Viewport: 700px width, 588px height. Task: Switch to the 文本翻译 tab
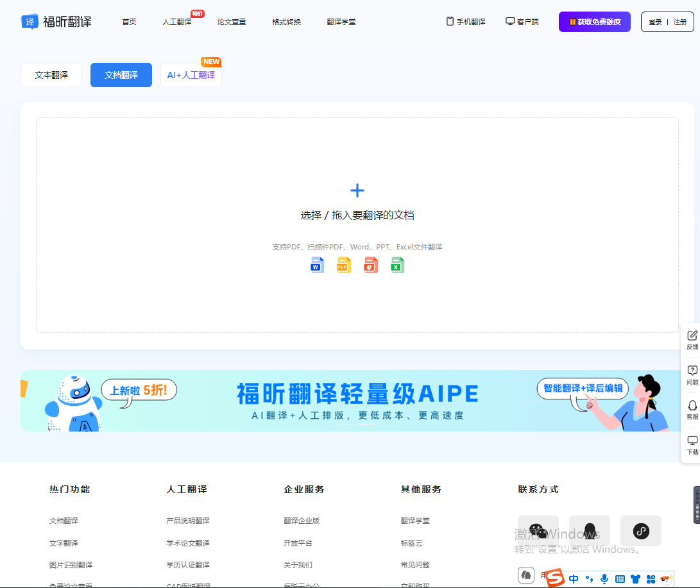(x=51, y=75)
